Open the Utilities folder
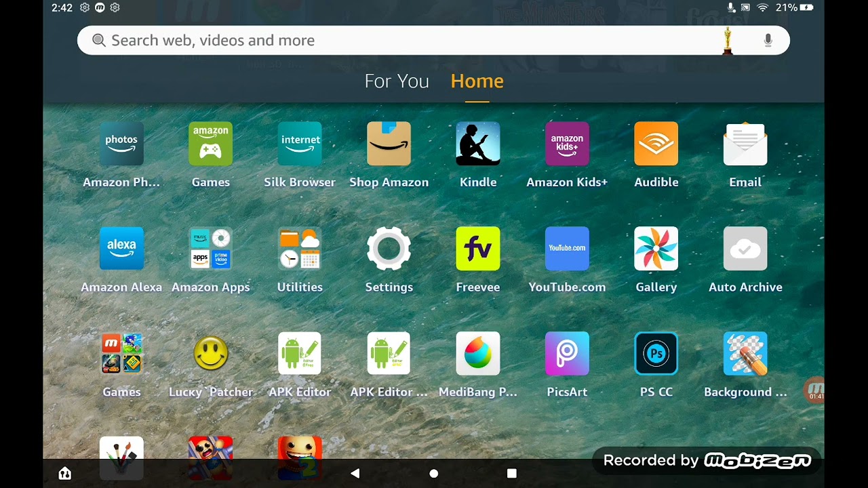The height and width of the screenshot is (488, 868). [300, 249]
